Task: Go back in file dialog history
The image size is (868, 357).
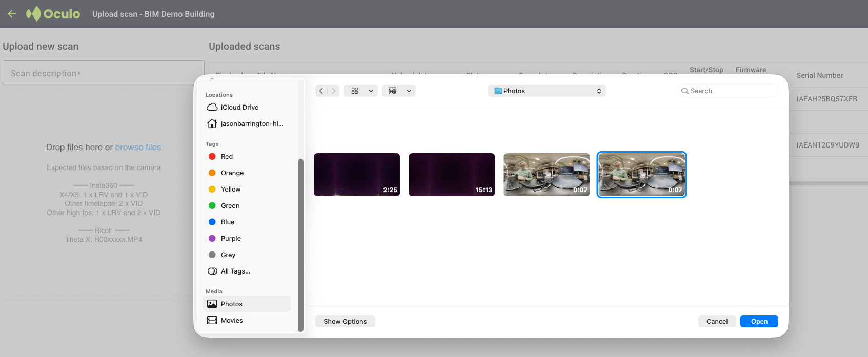Action: (321, 91)
